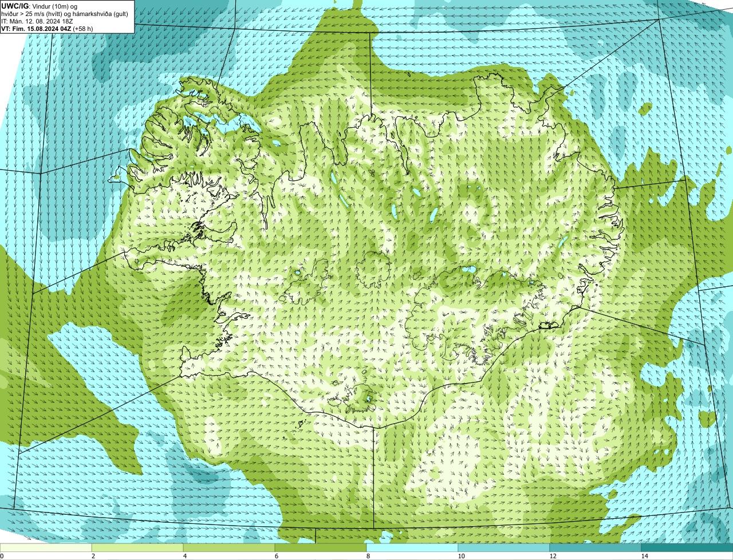Click the '8' tick label on the color scale
This screenshot has height=560, width=733.
point(368,556)
